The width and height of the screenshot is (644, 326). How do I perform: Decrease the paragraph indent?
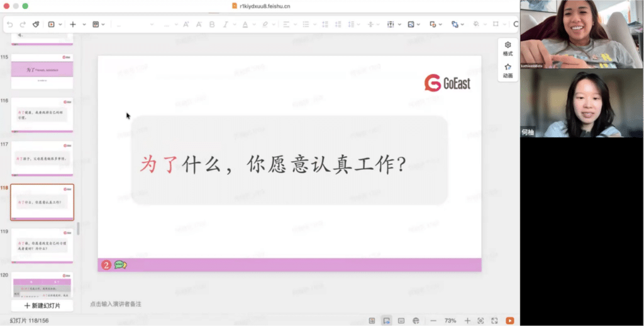click(x=325, y=25)
